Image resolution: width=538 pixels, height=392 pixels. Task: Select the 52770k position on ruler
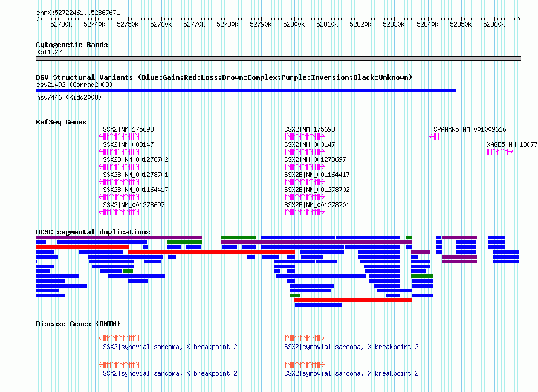194,24
